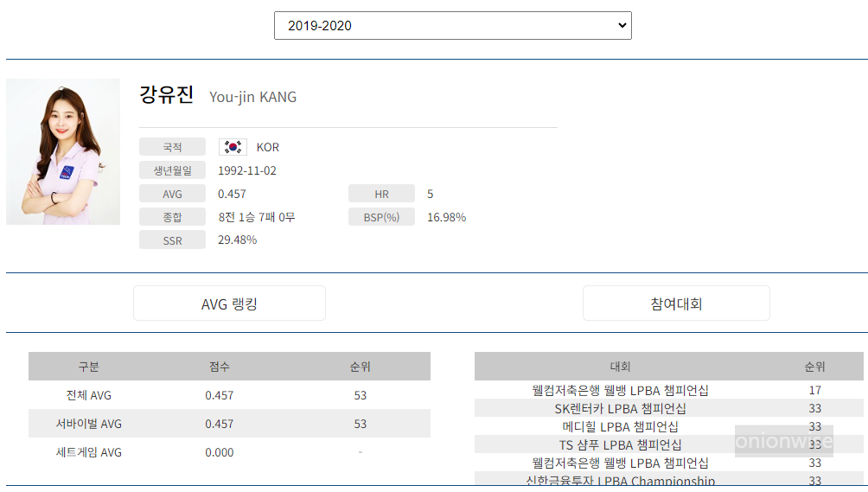Click the 구분 column header
This screenshot has width=868, height=492.
point(88,367)
